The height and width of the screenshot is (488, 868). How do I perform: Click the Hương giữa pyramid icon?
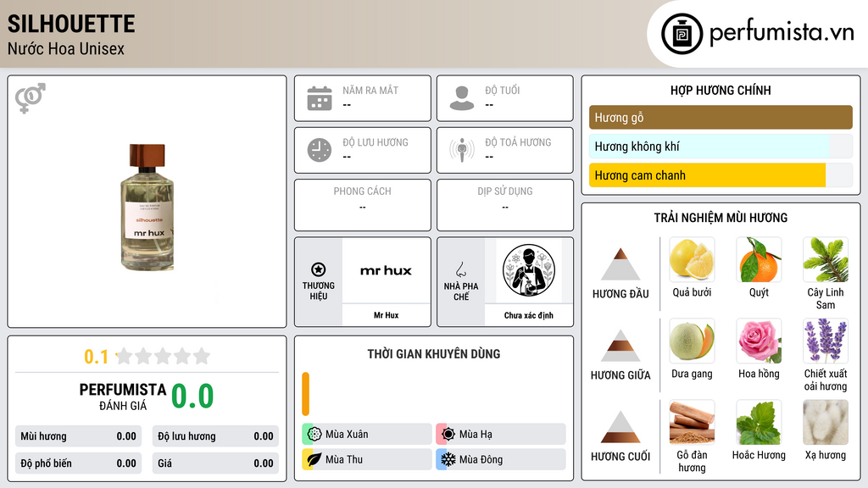click(620, 346)
